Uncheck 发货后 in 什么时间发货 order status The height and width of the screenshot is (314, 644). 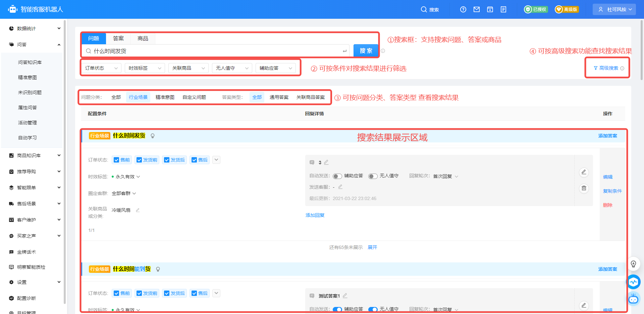pos(167,160)
